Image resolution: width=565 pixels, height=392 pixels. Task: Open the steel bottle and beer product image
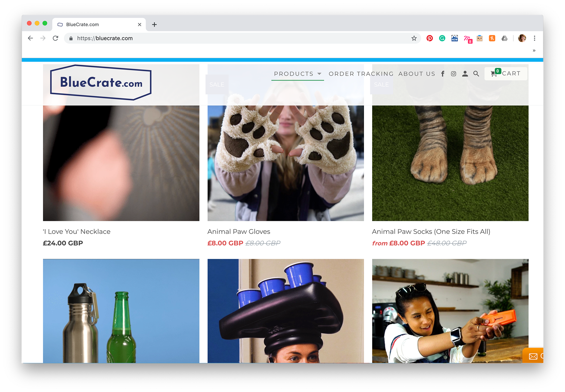pyautogui.click(x=121, y=311)
